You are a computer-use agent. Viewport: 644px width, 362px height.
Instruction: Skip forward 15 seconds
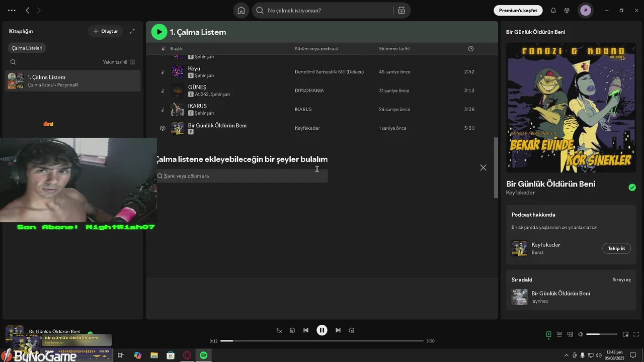pyautogui.click(x=352, y=330)
